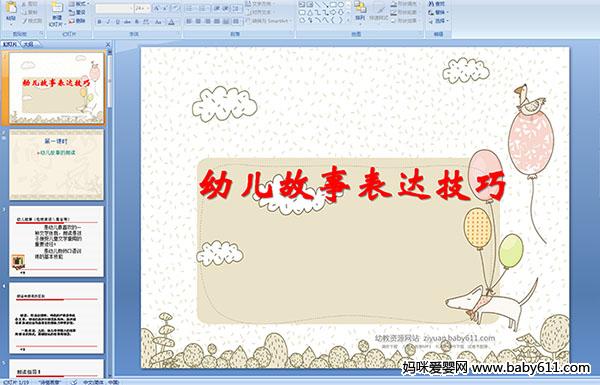
Task: Click the slide Reset button
Action: pos(78,13)
